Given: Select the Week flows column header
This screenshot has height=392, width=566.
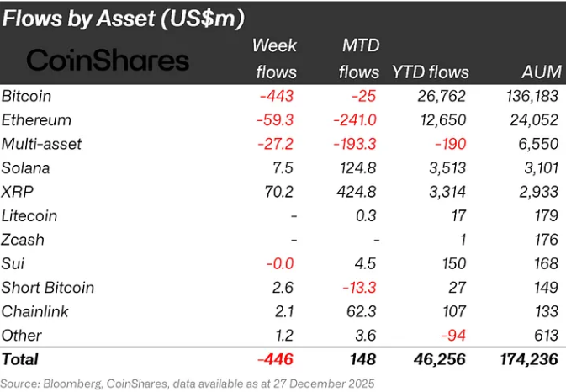Looking at the screenshot, I should click(275, 58).
